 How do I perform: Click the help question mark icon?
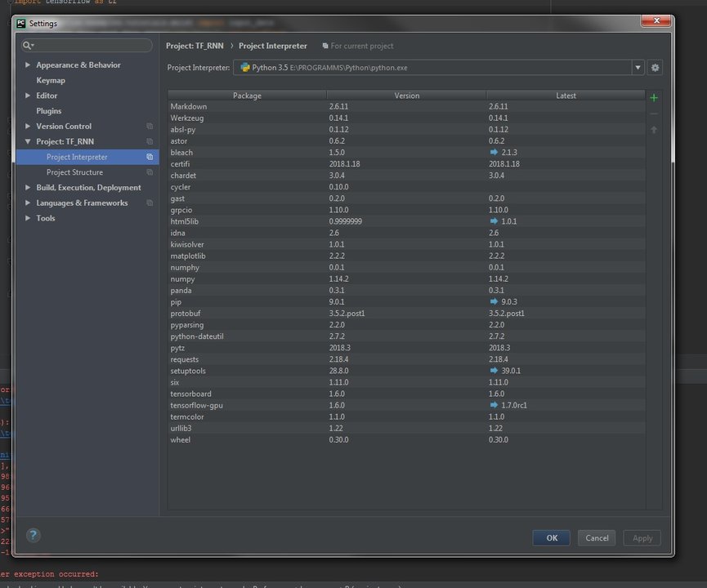pyautogui.click(x=33, y=535)
